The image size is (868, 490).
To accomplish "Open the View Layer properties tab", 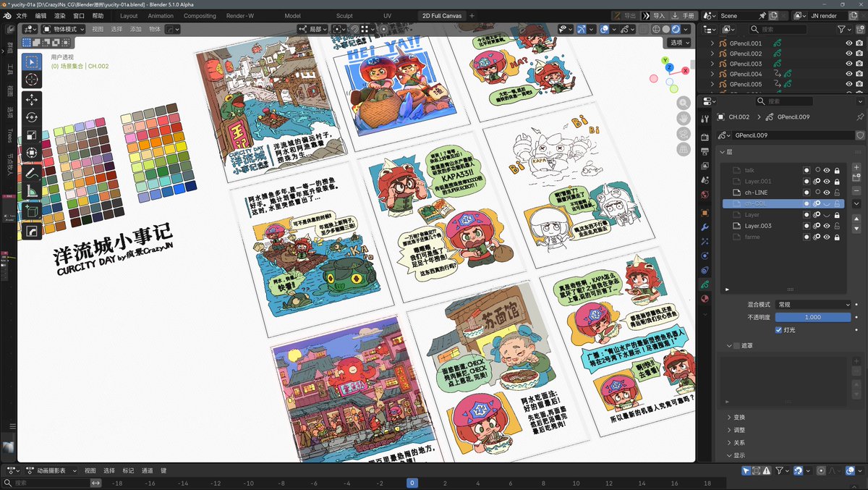I will pos(705,166).
